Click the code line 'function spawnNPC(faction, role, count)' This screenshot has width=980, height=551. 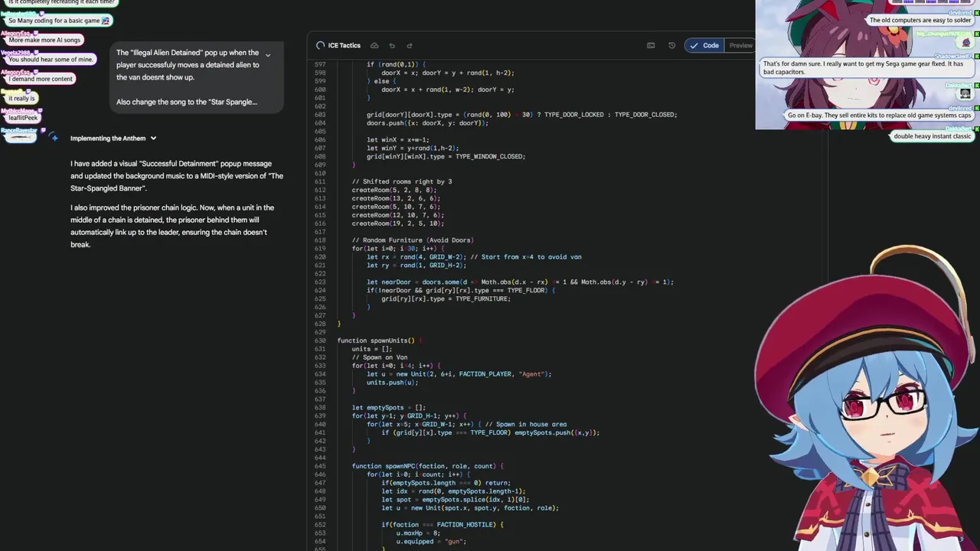pos(427,466)
